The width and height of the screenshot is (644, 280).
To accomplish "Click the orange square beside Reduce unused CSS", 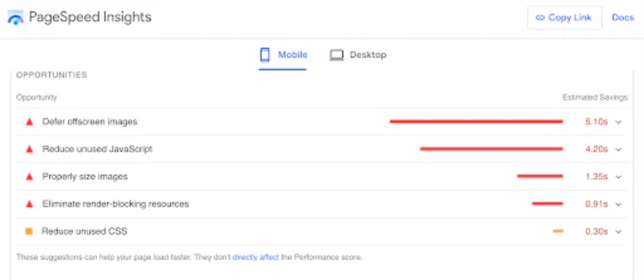I will 29,231.
